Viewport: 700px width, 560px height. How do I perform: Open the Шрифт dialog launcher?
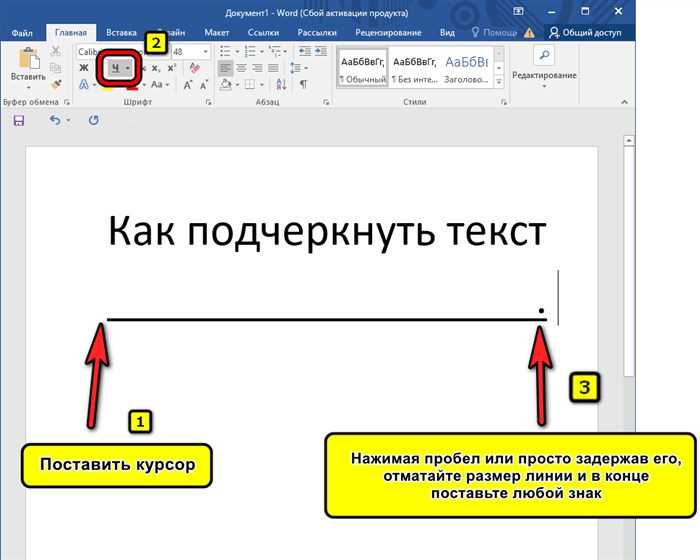pyautogui.click(x=208, y=102)
